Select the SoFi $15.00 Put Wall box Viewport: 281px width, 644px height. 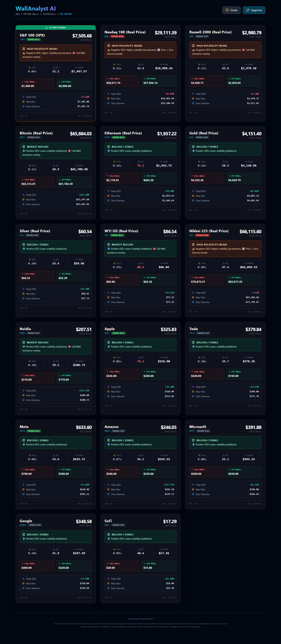[x=159, y=566]
